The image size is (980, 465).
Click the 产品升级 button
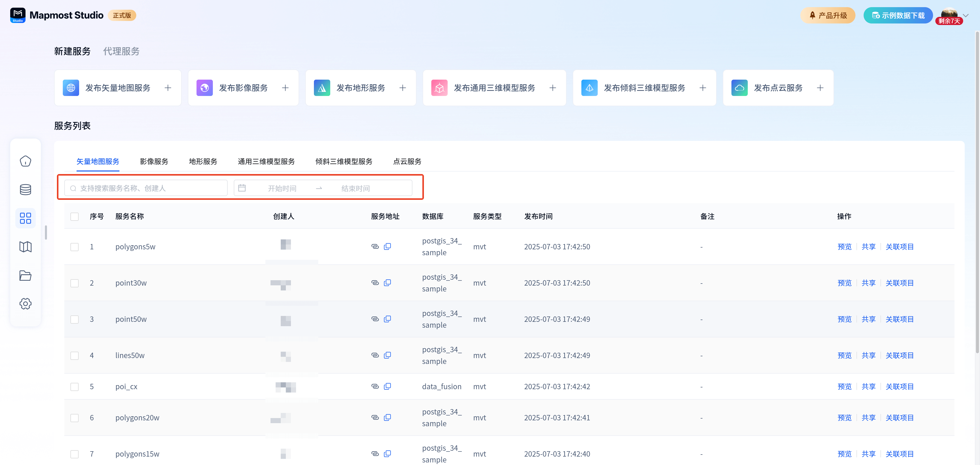pos(827,15)
